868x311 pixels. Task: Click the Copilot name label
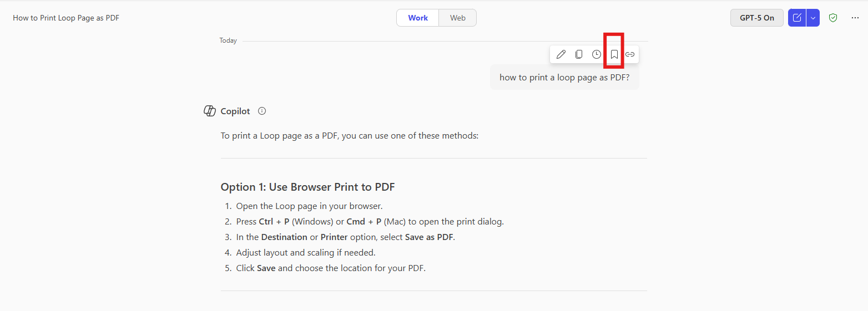[x=235, y=111]
